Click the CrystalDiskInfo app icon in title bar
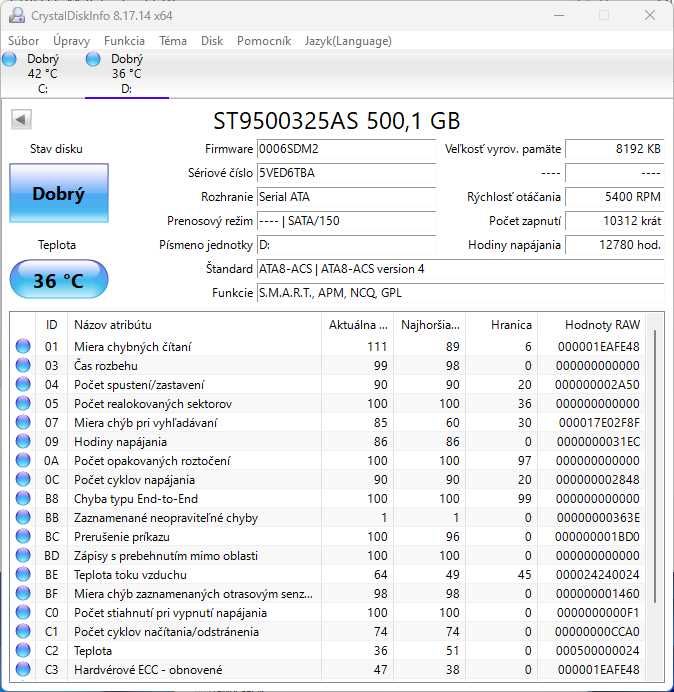Viewport: 674px width, 692px height. (x=17, y=15)
